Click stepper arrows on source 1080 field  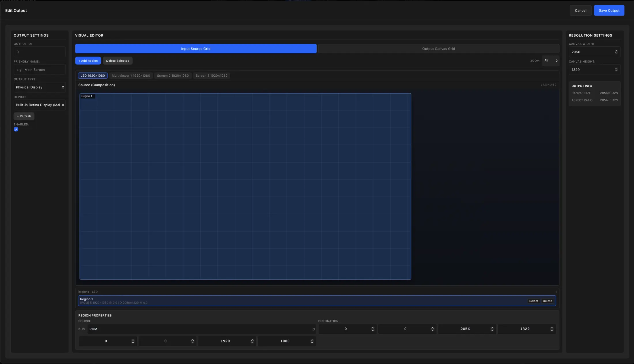point(312,341)
